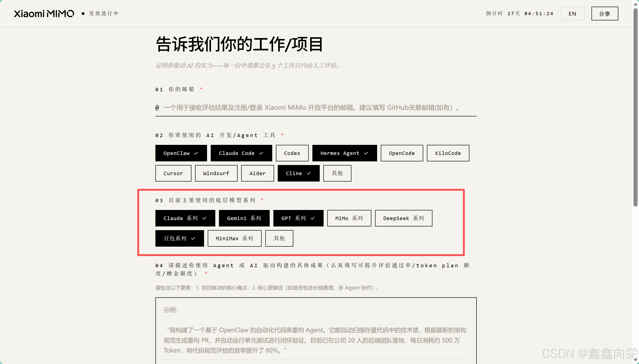This screenshot has width=639, height=364.
Task: Select the KiloCode tool option
Action: point(448,153)
